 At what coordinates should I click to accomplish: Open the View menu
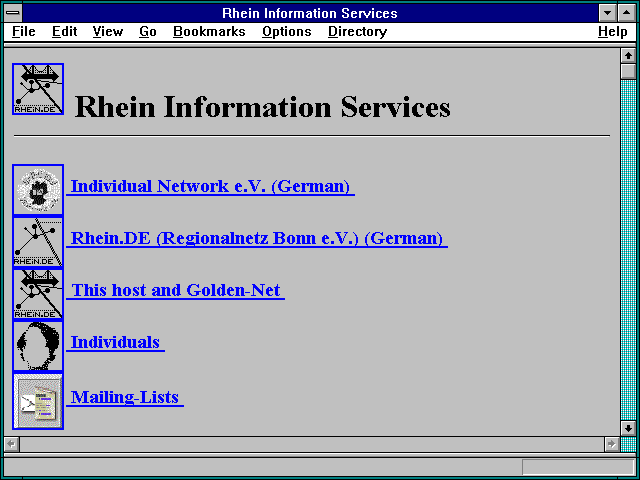pyautogui.click(x=108, y=31)
